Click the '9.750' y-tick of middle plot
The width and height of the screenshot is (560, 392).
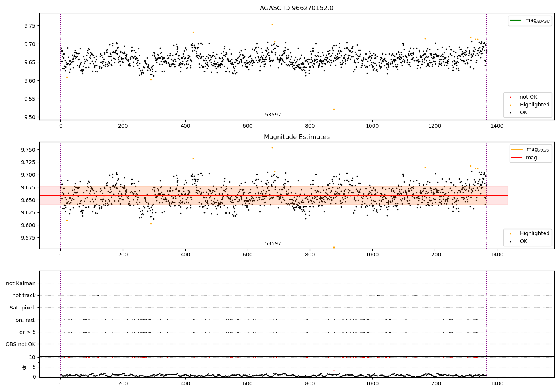pyautogui.click(x=28, y=150)
